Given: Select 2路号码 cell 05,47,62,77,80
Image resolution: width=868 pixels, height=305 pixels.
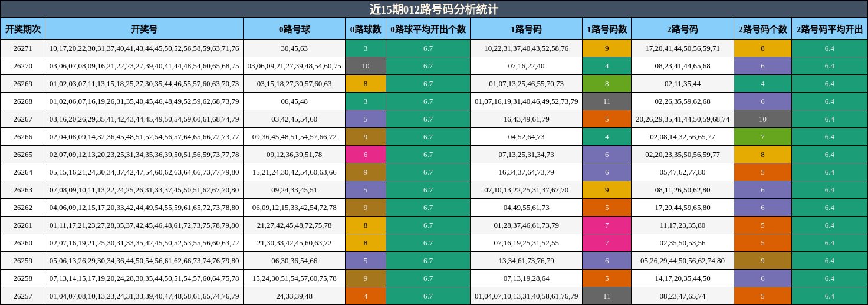Looking at the screenshot, I should 683,172.
